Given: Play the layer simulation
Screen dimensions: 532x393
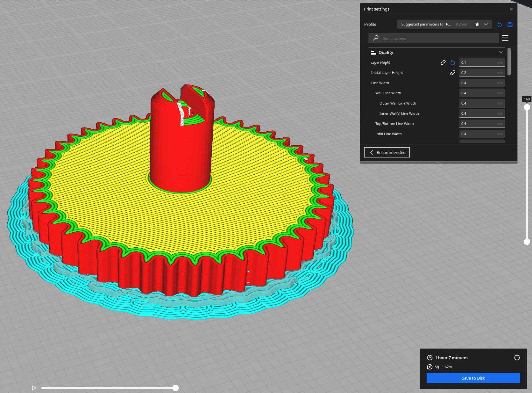Looking at the screenshot, I should [34, 388].
